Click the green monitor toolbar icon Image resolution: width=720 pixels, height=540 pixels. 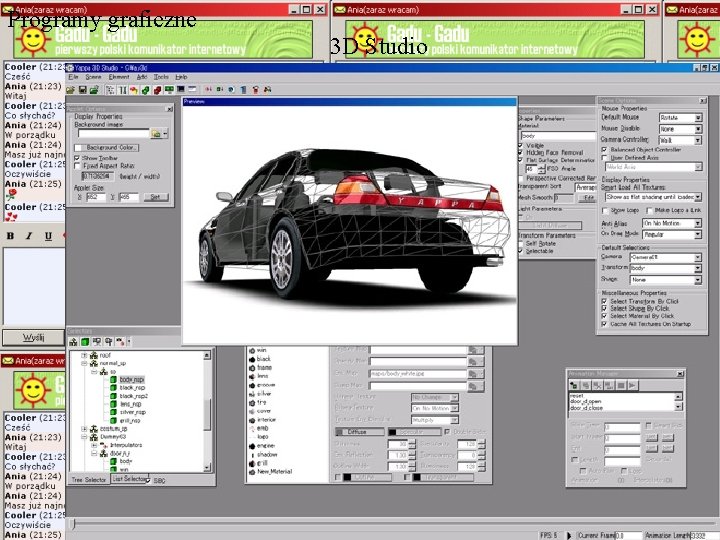pyautogui.click(x=169, y=90)
